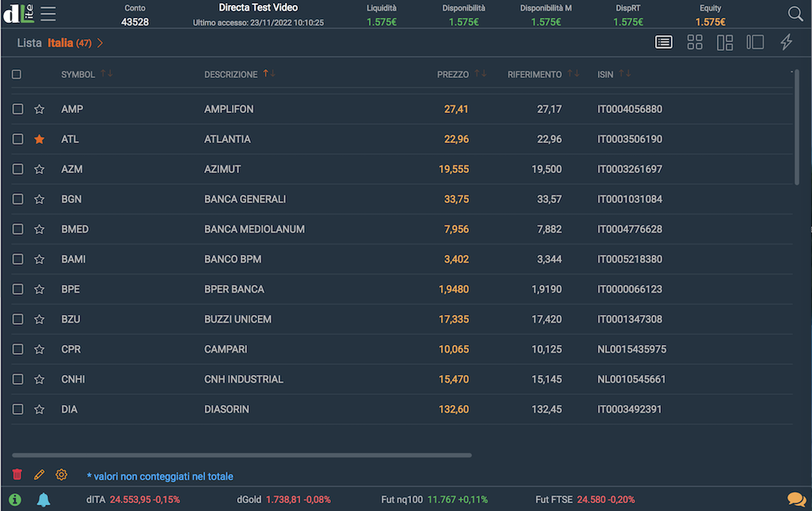Click the Fut FTSE ticker
812x511 pixels.
click(x=585, y=500)
